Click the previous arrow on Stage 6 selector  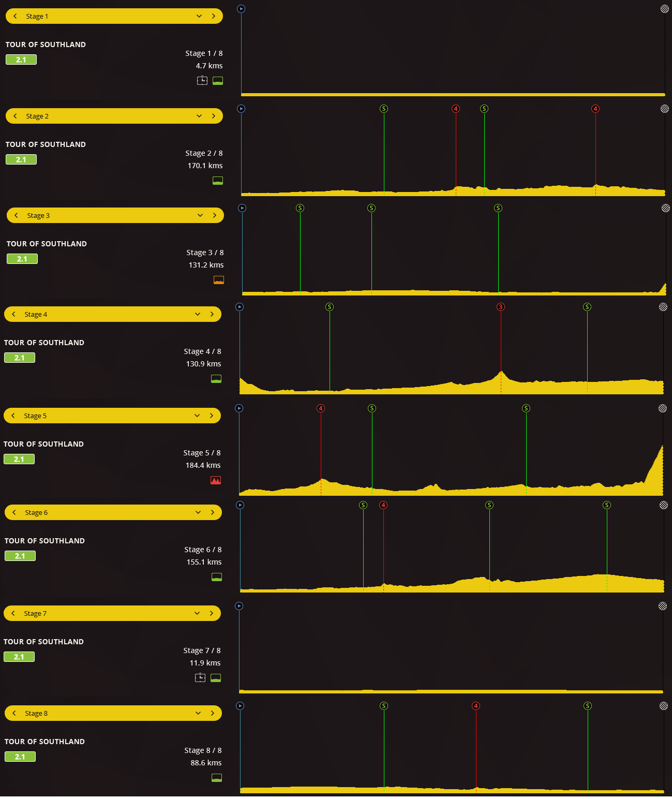[x=14, y=512]
